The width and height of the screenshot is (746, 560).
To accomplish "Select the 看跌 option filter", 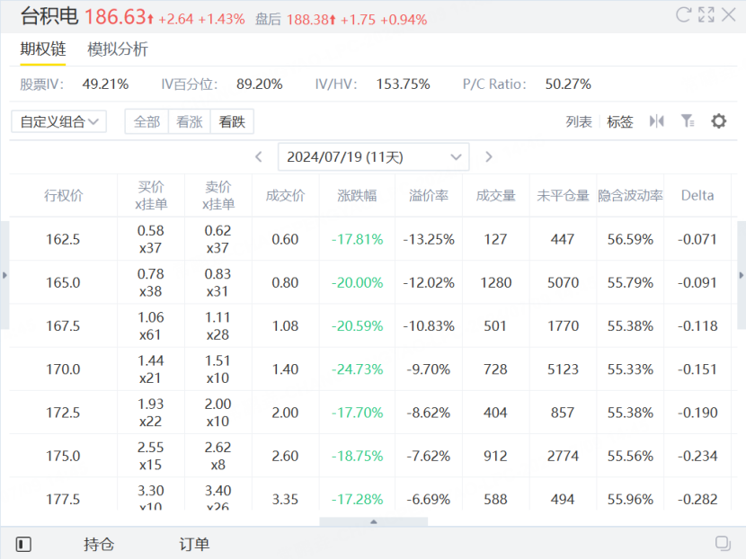I will (x=232, y=122).
